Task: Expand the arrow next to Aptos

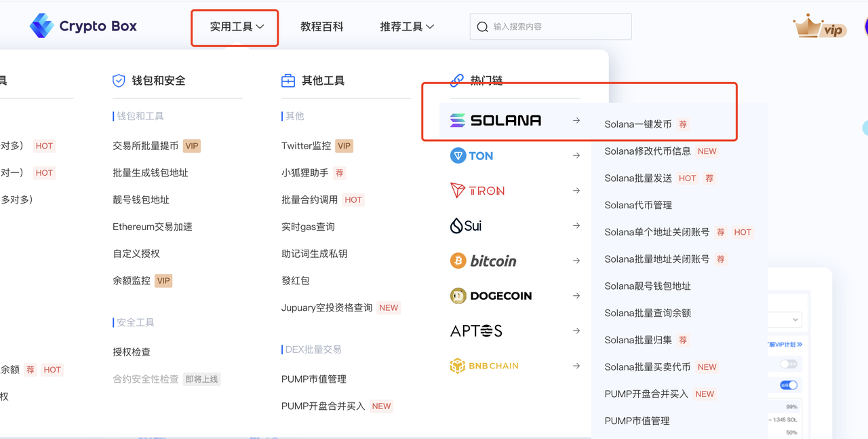Action: pos(576,331)
